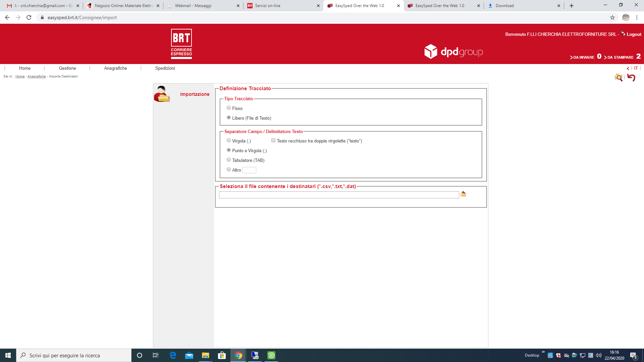Image resolution: width=644 pixels, height=362 pixels.
Task: Click the red back arrow icon
Action: coord(631,77)
